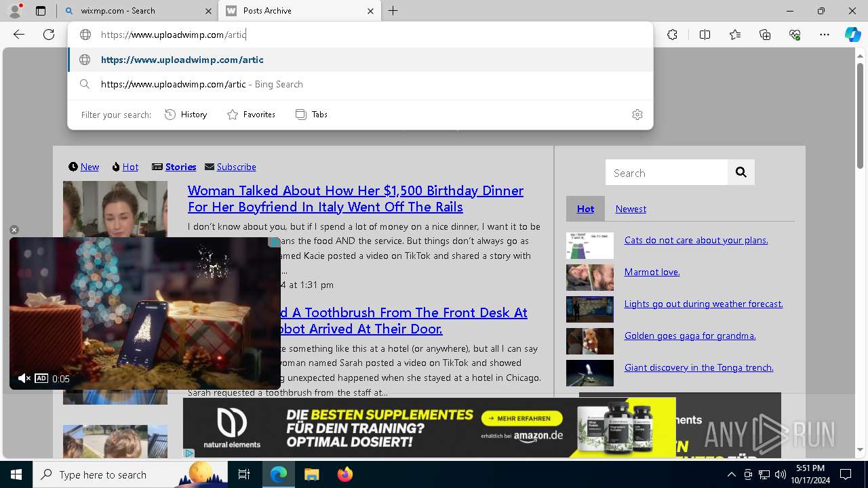This screenshot has width=868, height=488.
Task: Open Microsoft Edge from taskbar
Action: [x=279, y=474]
